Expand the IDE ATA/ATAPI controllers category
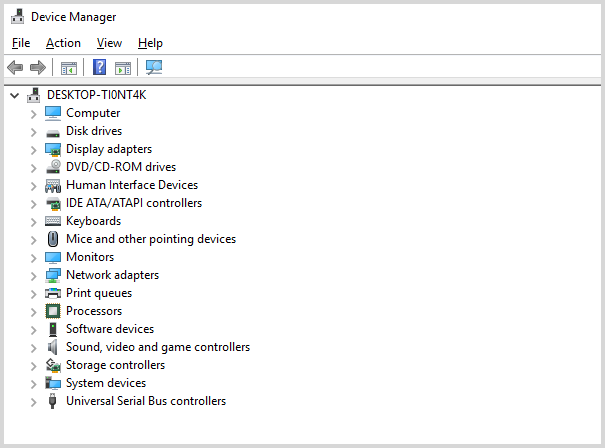This screenshot has width=605, height=448. pyautogui.click(x=34, y=204)
